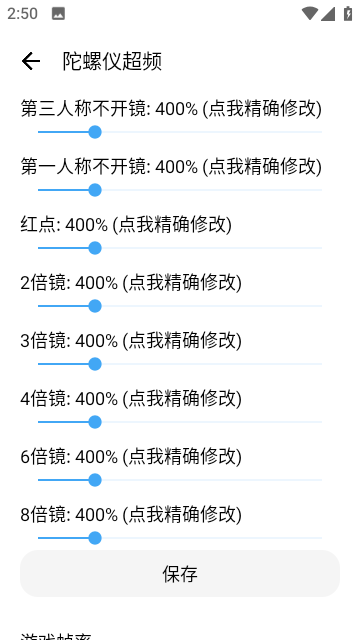360x640 pixels.
Task: Click the 红点 slider thumb
Action: tap(95, 248)
